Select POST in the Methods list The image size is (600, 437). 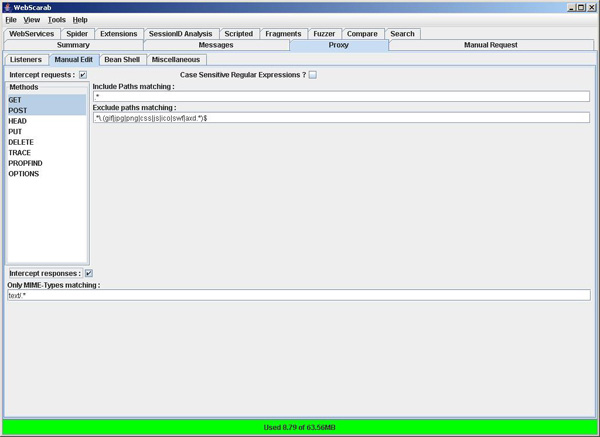(47, 111)
